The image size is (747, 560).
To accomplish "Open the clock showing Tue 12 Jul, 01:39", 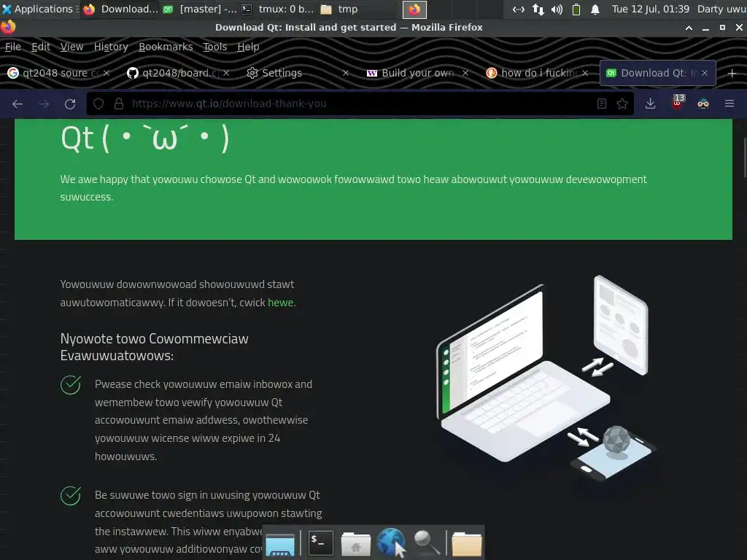I will coord(650,9).
